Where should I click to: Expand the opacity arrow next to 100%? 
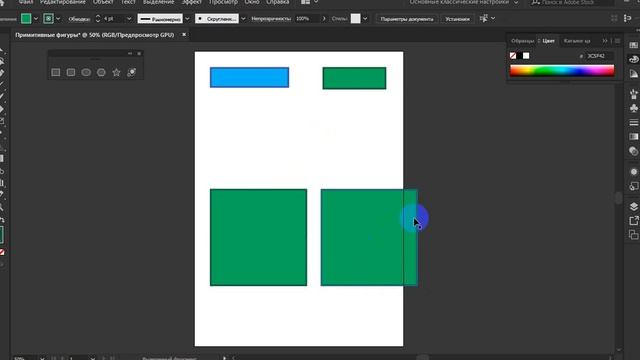point(324,19)
